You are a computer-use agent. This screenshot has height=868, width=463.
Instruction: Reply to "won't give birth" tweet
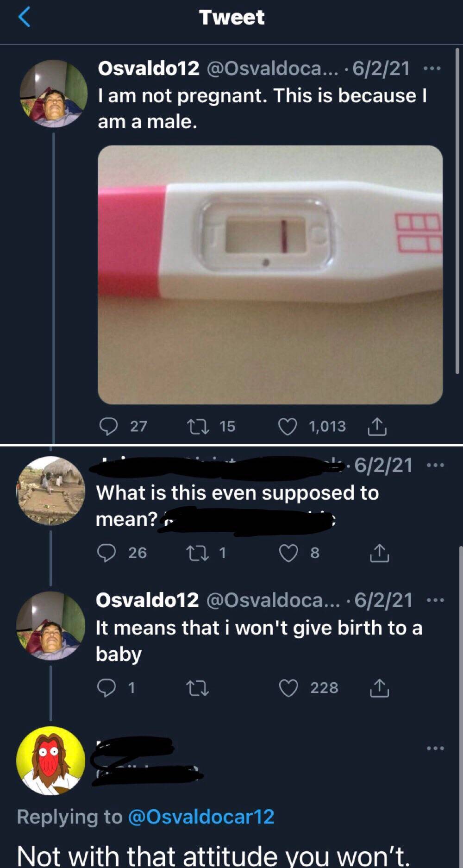tap(106, 688)
